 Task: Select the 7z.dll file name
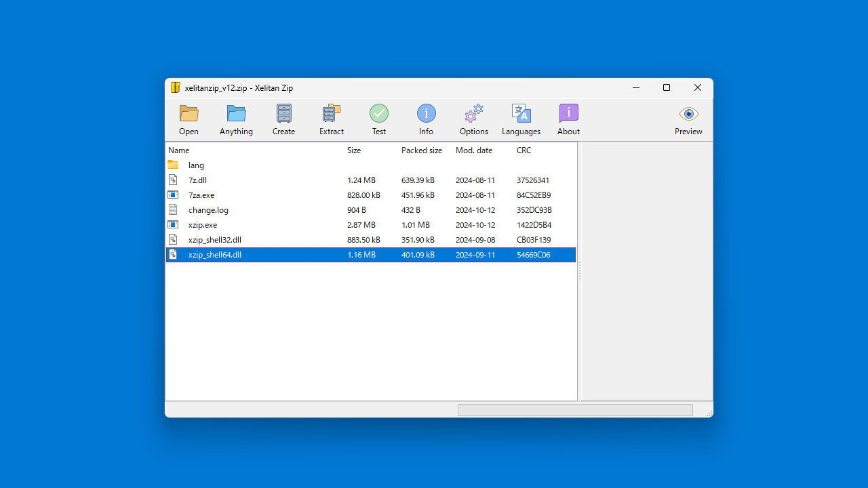click(197, 180)
